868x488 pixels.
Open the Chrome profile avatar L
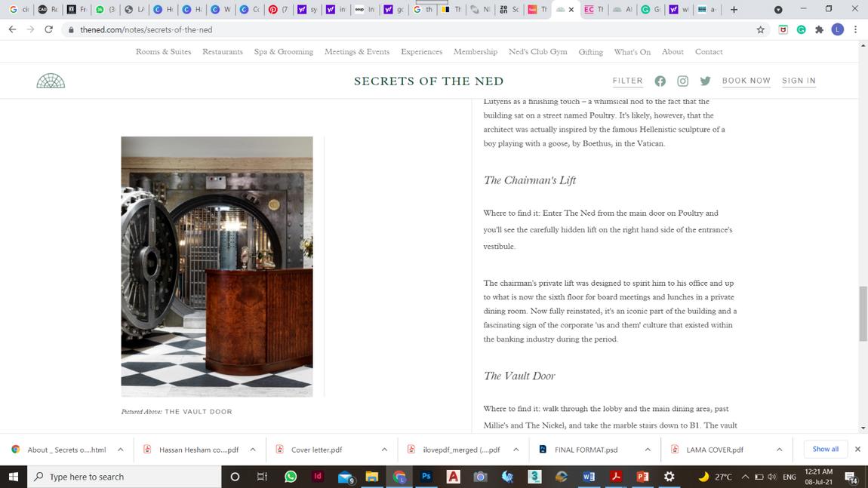click(x=838, y=30)
